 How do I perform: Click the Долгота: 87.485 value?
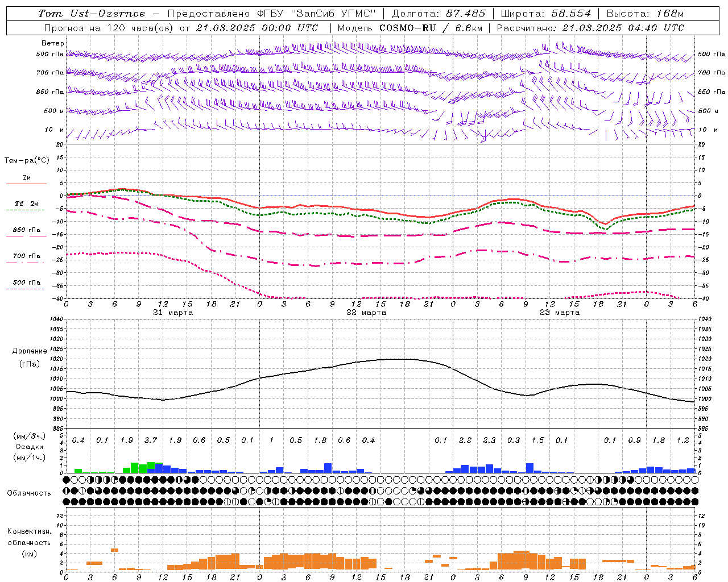tap(439, 14)
